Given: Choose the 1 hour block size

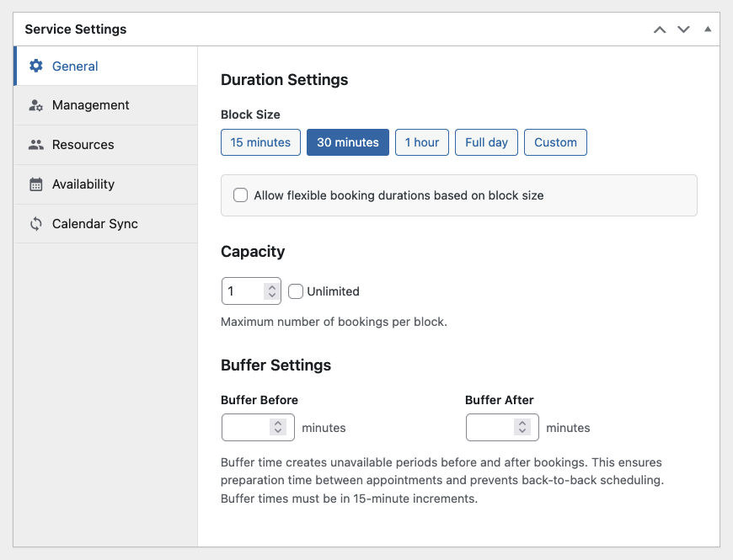Looking at the screenshot, I should (421, 142).
